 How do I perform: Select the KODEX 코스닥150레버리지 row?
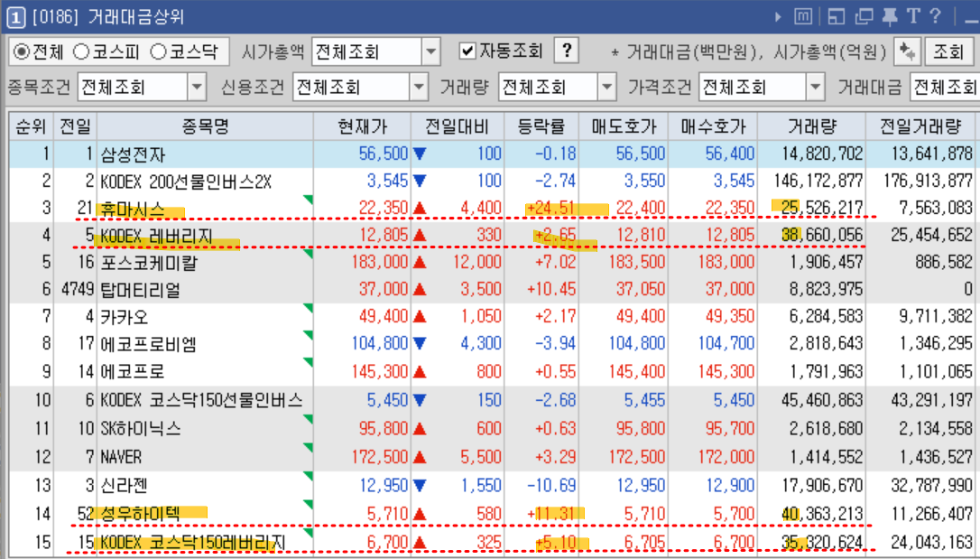tap(491, 542)
